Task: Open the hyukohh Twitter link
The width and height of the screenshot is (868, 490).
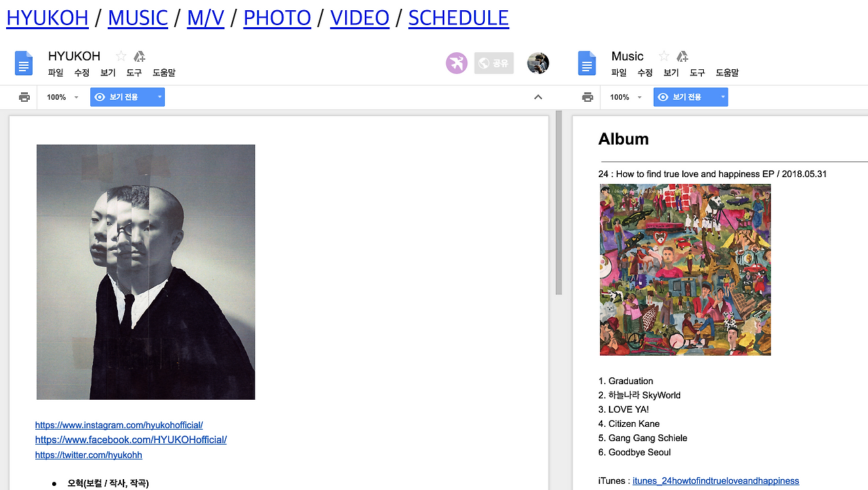Action: [x=89, y=455]
